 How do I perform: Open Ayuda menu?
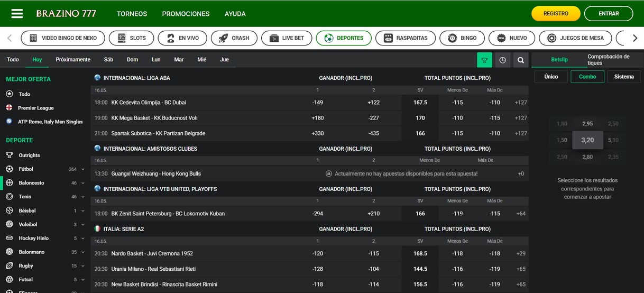[235, 14]
